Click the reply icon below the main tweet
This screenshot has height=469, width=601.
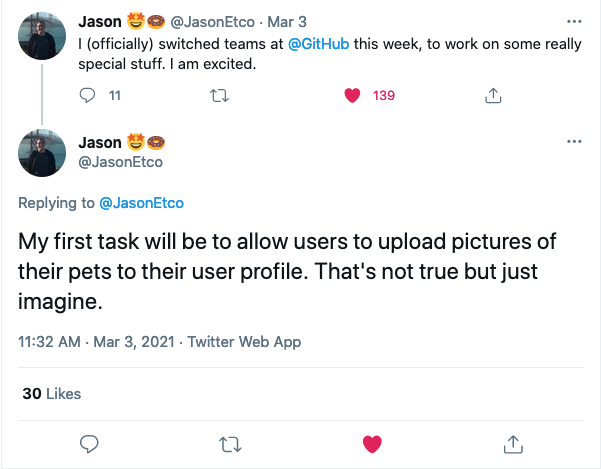89,444
